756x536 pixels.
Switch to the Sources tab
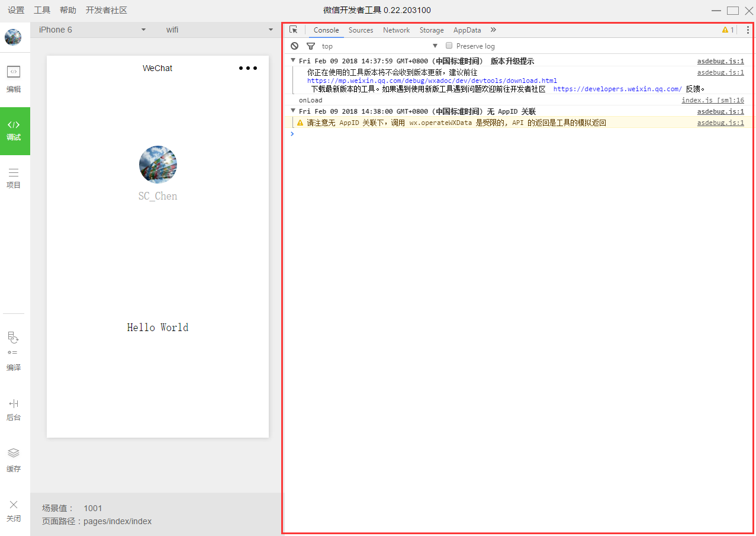[x=361, y=30]
